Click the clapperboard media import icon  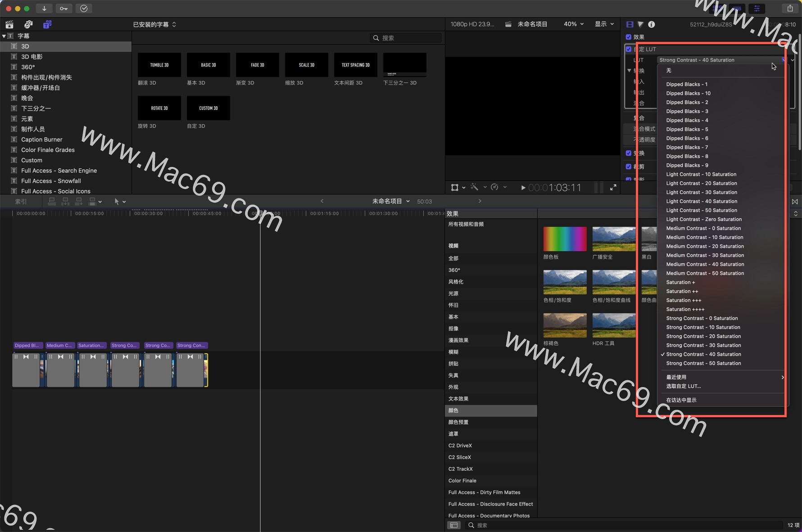pyautogui.click(x=9, y=24)
